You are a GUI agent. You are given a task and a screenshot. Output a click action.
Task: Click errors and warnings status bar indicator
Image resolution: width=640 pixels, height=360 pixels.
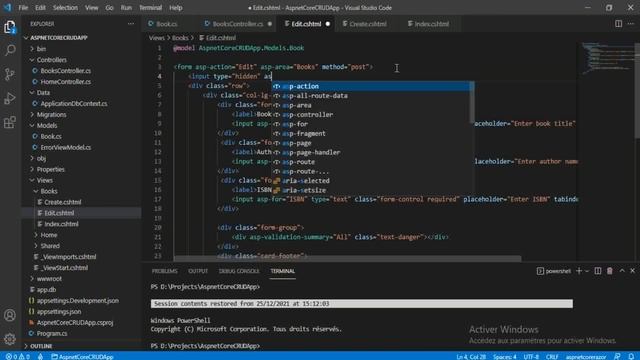[18, 356]
